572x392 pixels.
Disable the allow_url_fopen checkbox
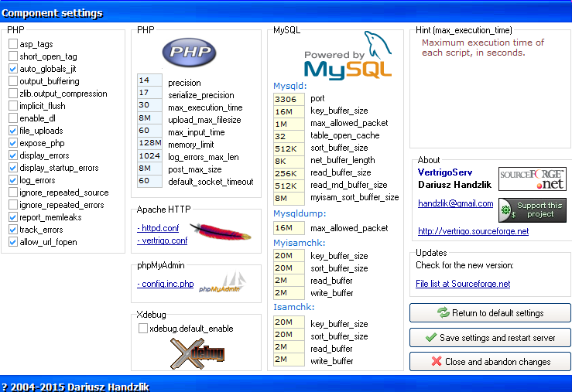[13, 242]
